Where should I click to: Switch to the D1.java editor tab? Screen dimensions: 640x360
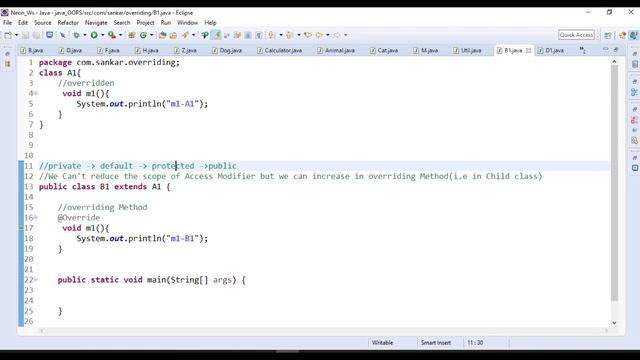pyautogui.click(x=551, y=51)
